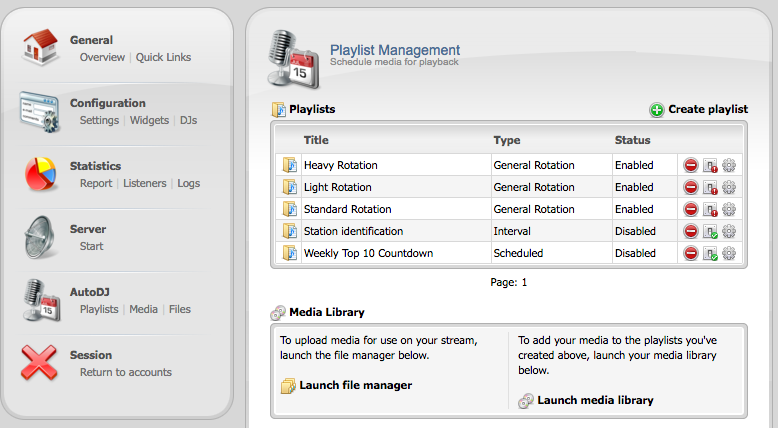Click Return to accounts link
The width and height of the screenshot is (778, 428).
[x=126, y=372]
